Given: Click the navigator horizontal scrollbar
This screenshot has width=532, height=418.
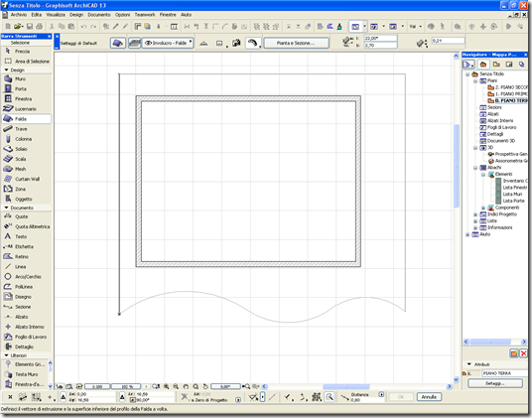Looking at the screenshot, I should (494, 342).
